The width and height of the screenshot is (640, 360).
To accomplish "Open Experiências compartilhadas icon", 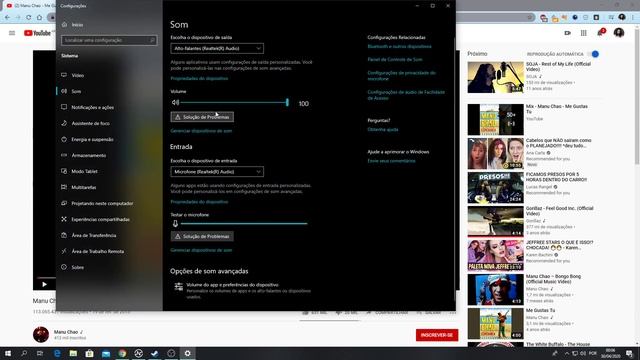I will pyautogui.click(x=64, y=219).
